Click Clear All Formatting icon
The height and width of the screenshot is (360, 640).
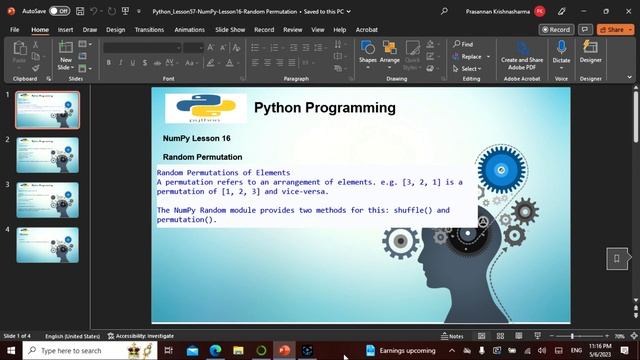pos(236,48)
